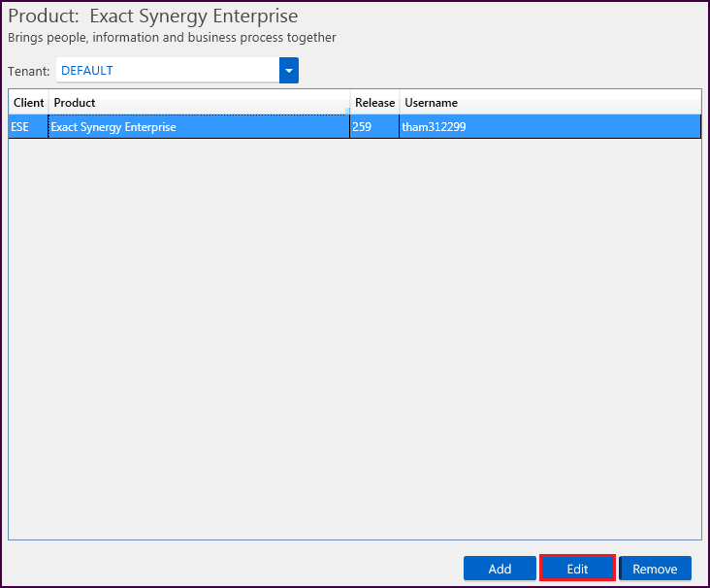
Task: Click the Add button
Action: coord(500,568)
